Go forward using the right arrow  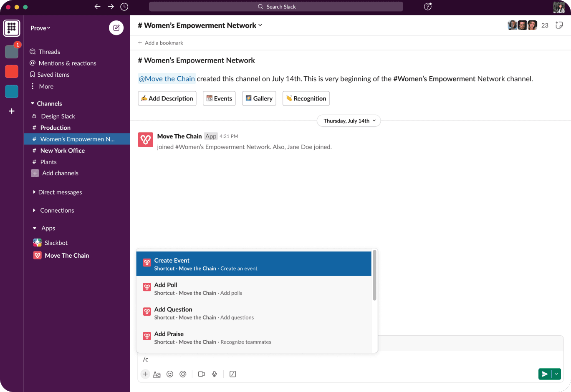(x=111, y=7)
